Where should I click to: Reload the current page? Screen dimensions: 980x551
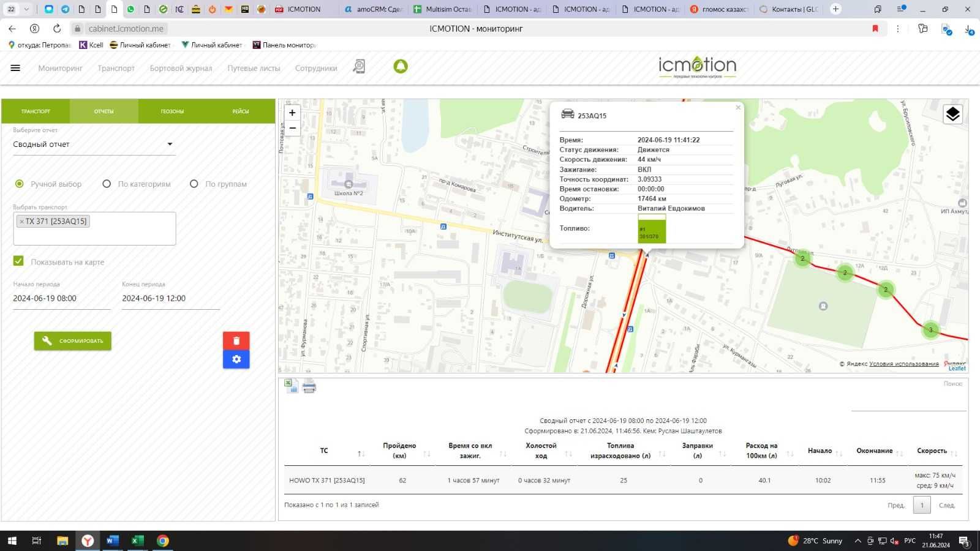click(x=57, y=29)
